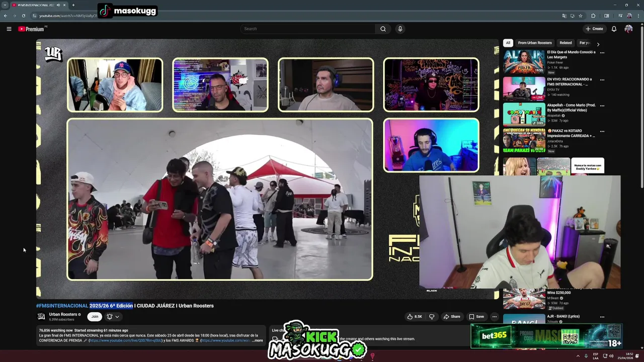Open Urban Roosters channel avatar
644x362 pixels.
[41, 316]
